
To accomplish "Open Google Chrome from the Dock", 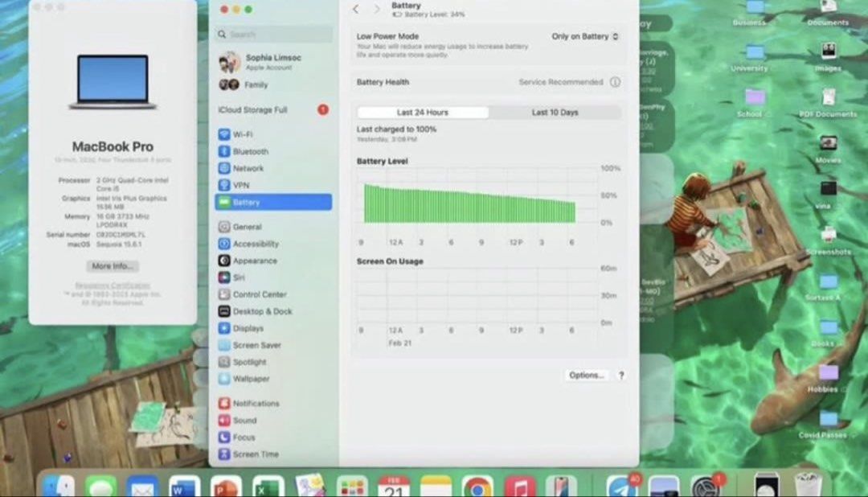I will [x=477, y=488].
